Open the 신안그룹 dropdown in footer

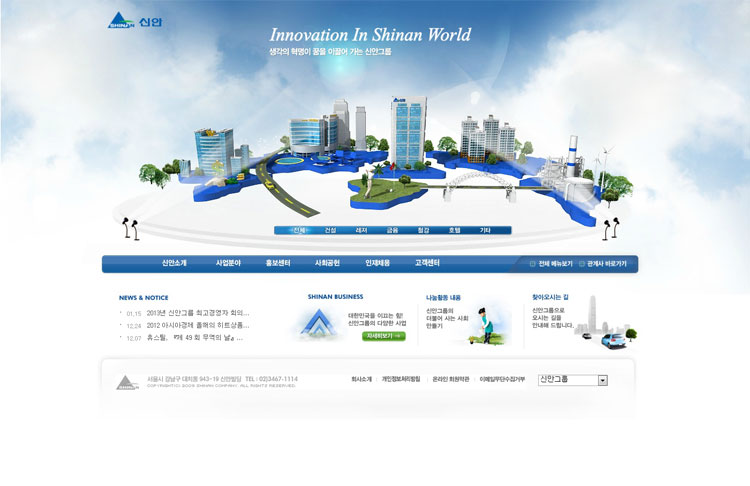tap(573, 380)
